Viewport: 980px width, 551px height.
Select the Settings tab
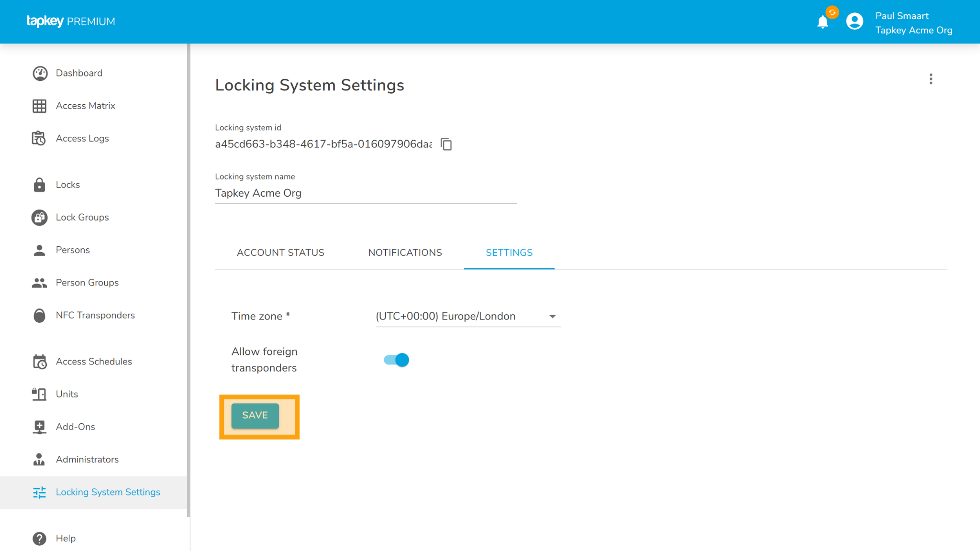509,253
